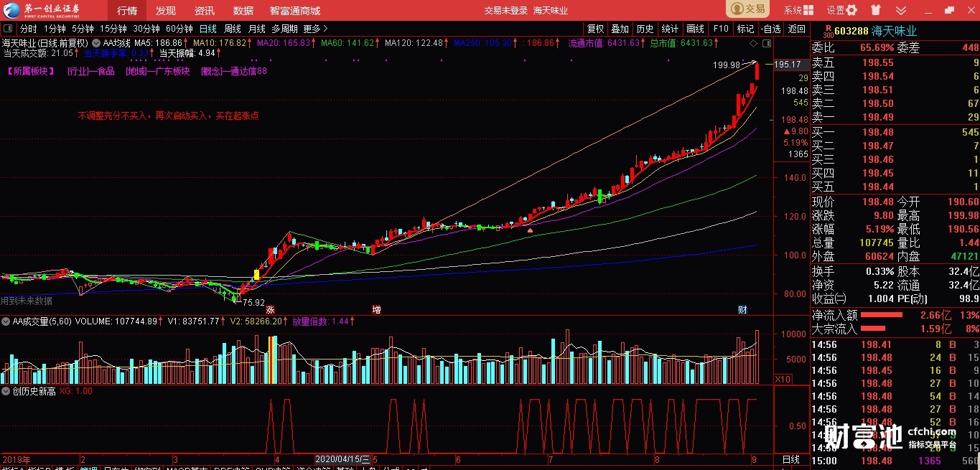Screen dimensions: 980x470
Task: Open the 交易 trading login button
Action: pyautogui.click(x=747, y=9)
